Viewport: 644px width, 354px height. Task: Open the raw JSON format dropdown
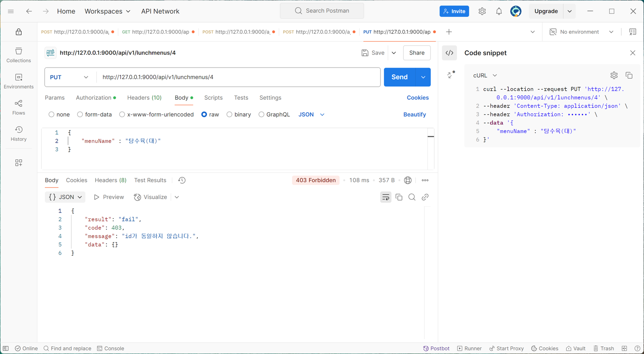point(311,115)
